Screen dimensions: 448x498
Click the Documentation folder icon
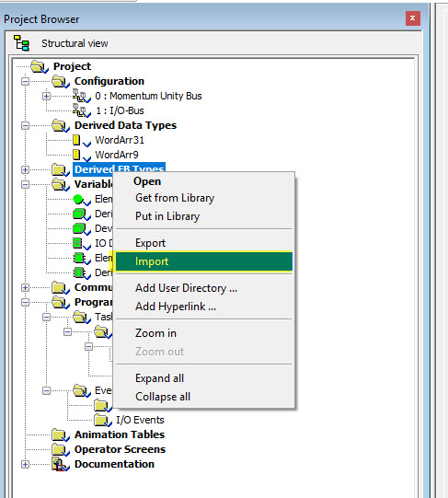click(x=61, y=464)
